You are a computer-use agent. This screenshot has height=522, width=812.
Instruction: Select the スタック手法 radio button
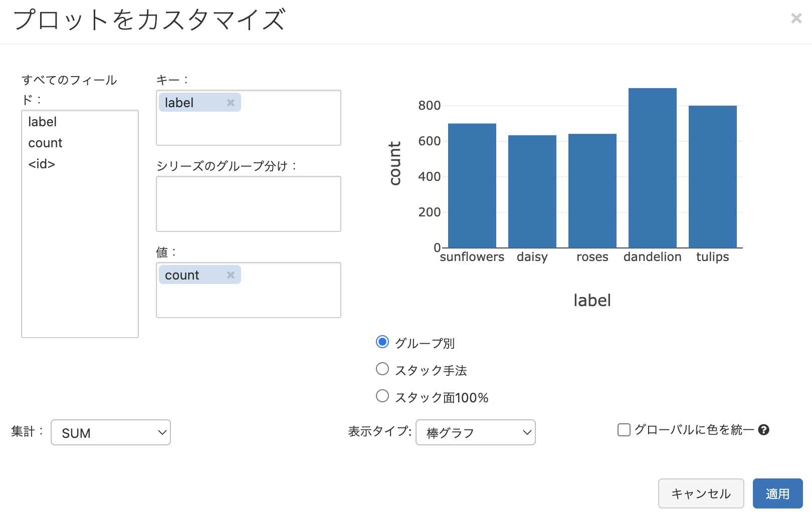coord(382,369)
